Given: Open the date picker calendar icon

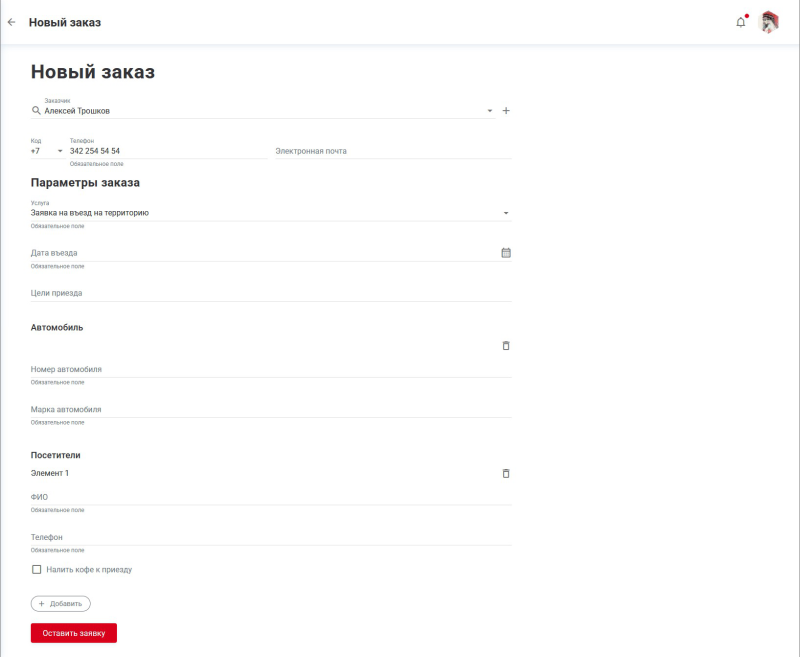Looking at the screenshot, I should pyautogui.click(x=505, y=252).
